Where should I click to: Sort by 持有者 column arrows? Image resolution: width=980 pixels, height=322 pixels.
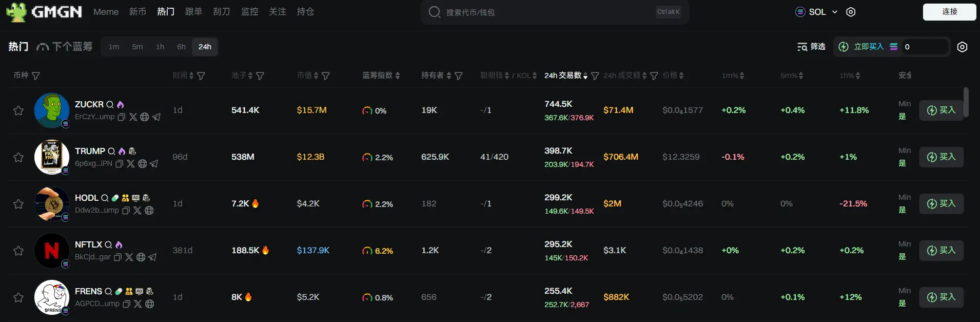pyautogui.click(x=449, y=76)
